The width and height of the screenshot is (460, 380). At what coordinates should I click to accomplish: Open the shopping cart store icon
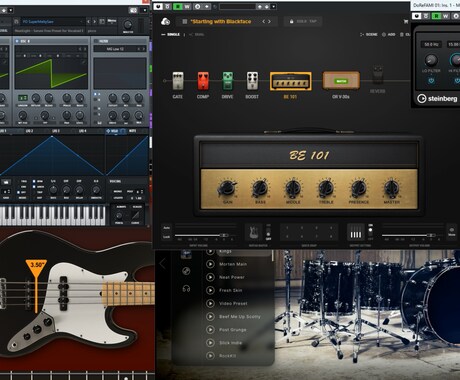[406, 22]
